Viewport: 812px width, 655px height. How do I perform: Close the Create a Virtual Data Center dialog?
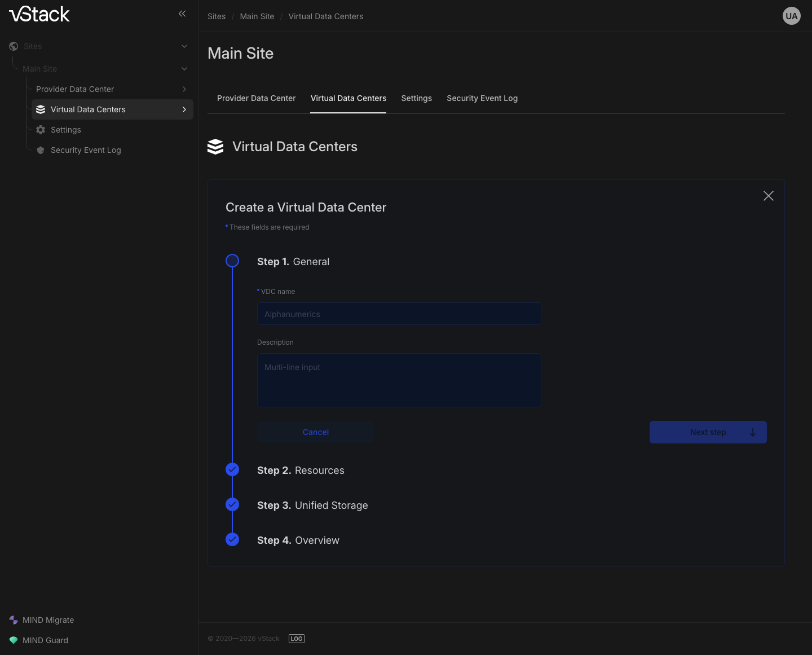[x=769, y=196]
